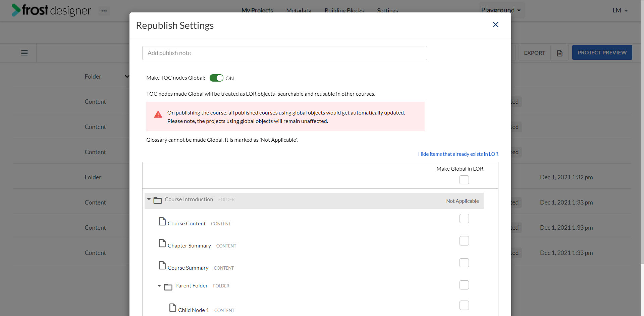Click the Add publish note field
644x316 pixels.
tap(284, 53)
